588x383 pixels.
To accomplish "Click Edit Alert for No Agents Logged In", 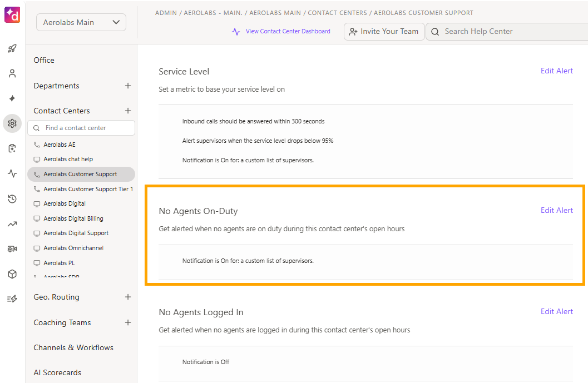I will [x=556, y=311].
